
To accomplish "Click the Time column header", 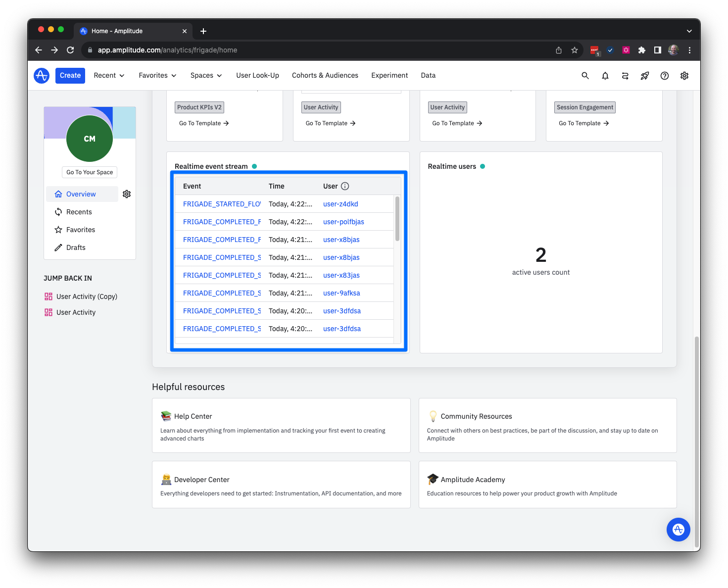I will pos(277,186).
